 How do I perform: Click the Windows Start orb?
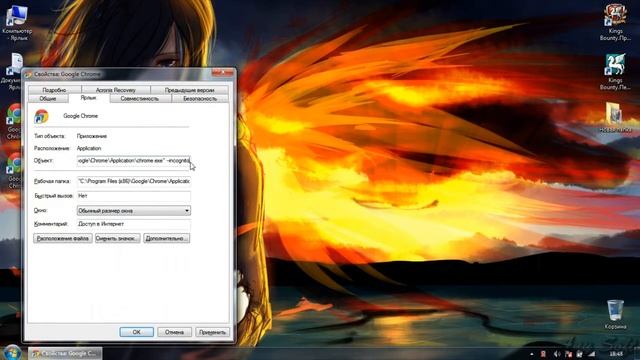(12, 352)
